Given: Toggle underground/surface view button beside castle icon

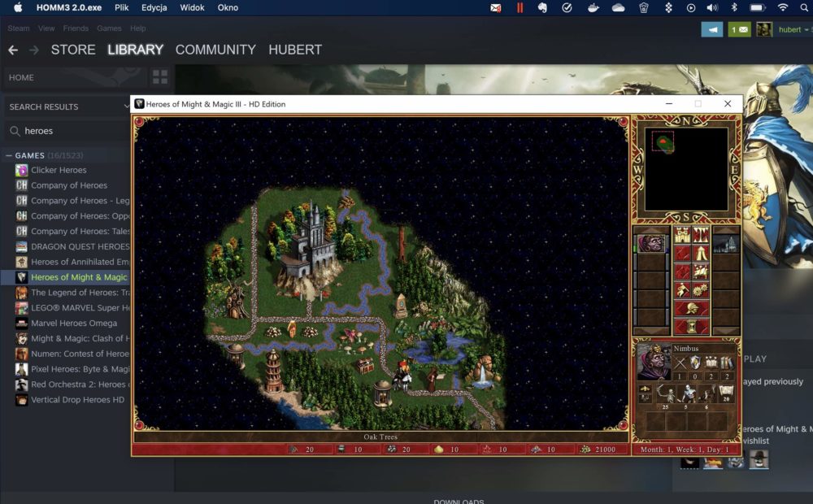Looking at the screenshot, I should 701,236.
